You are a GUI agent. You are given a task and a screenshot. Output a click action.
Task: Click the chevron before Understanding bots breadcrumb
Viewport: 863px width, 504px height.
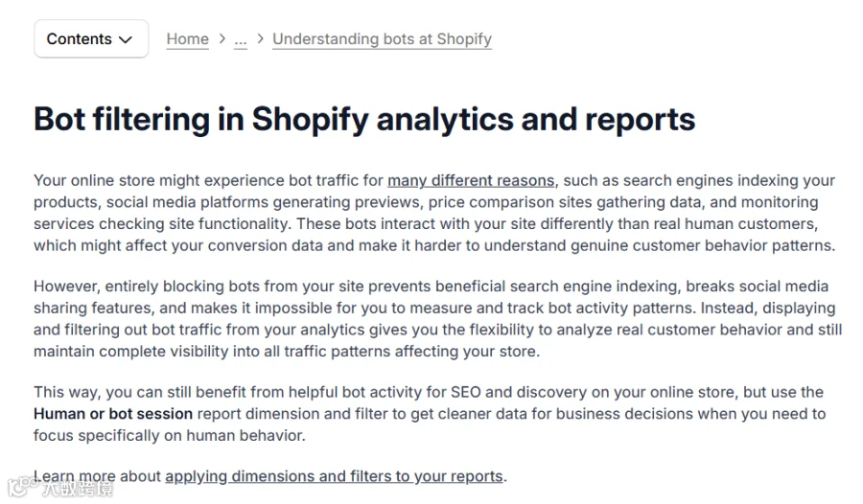point(260,38)
